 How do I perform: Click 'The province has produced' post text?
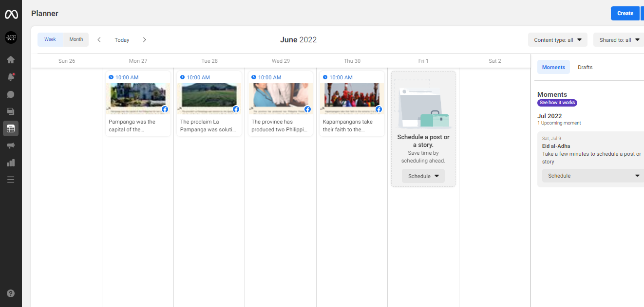(x=280, y=126)
